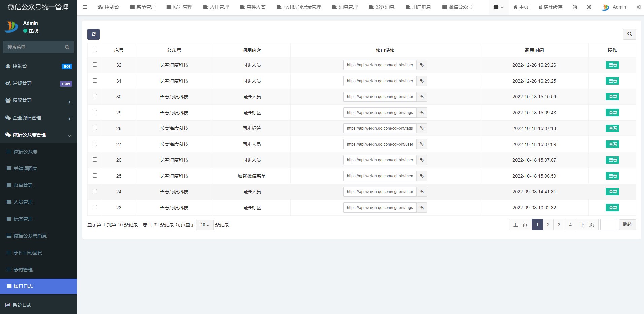Open the settings gears icon at top right
This screenshot has width=644, height=314.
638,7
